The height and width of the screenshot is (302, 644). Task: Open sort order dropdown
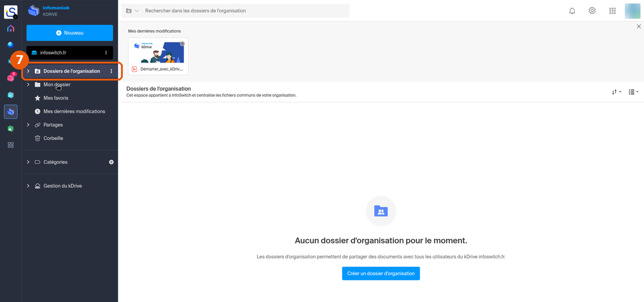tap(616, 92)
